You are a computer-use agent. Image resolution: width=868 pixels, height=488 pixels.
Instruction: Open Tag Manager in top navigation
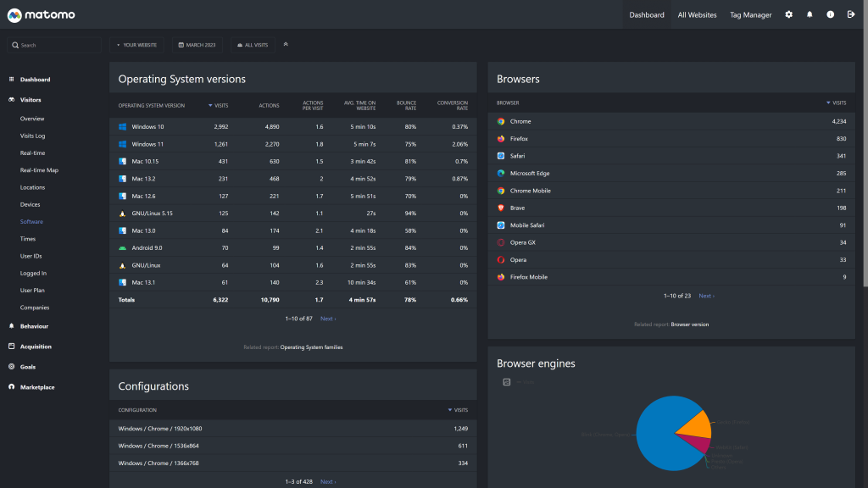click(751, 15)
